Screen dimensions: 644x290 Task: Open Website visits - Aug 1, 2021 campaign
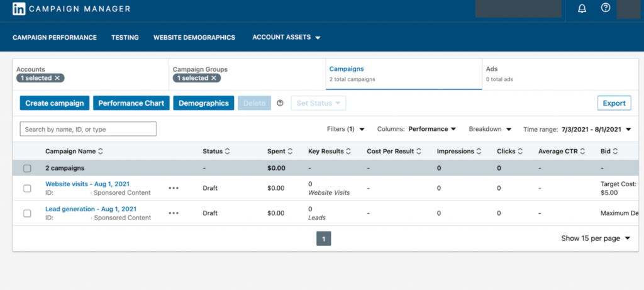coord(87,184)
